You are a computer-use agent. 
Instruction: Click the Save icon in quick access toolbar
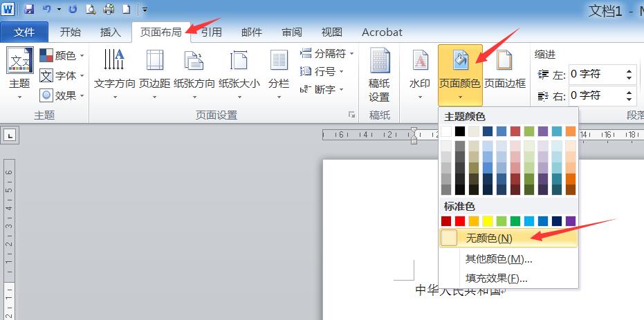[29, 8]
